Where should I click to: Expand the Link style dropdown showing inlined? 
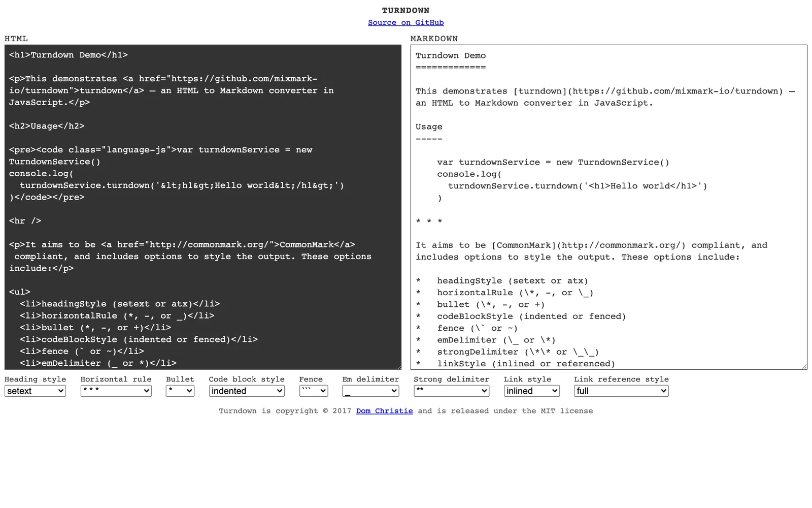[x=532, y=391]
